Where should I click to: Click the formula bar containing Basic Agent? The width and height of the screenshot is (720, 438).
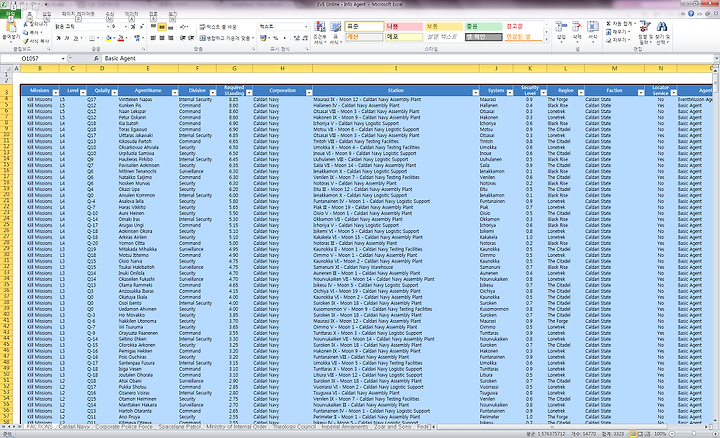[x=407, y=58]
